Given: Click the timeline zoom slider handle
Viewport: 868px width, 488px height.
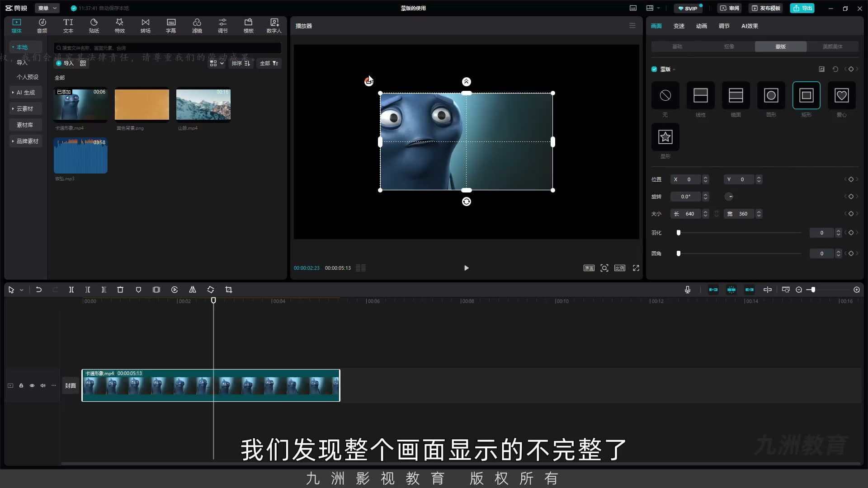Looking at the screenshot, I should pyautogui.click(x=813, y=290).
